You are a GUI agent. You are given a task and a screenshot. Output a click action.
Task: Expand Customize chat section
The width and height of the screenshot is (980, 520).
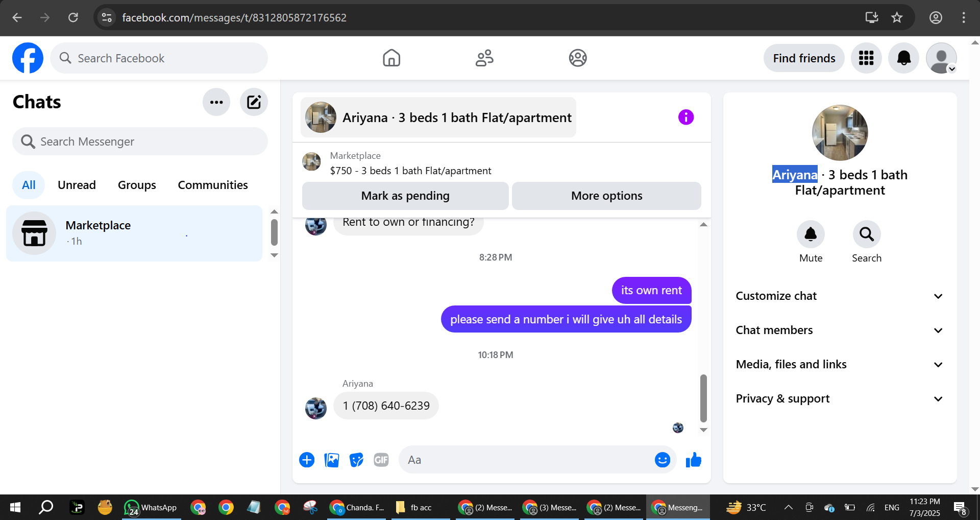tap(840, 296)
